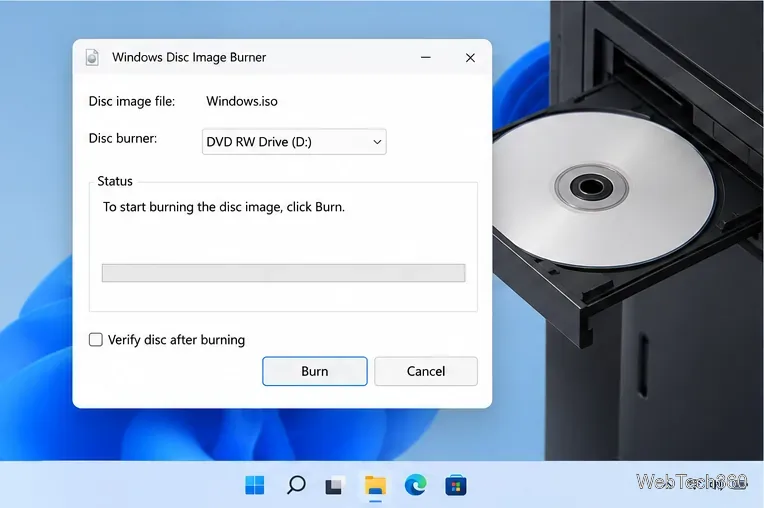Select the Windows.iso file name text

[x=242, y=101]
